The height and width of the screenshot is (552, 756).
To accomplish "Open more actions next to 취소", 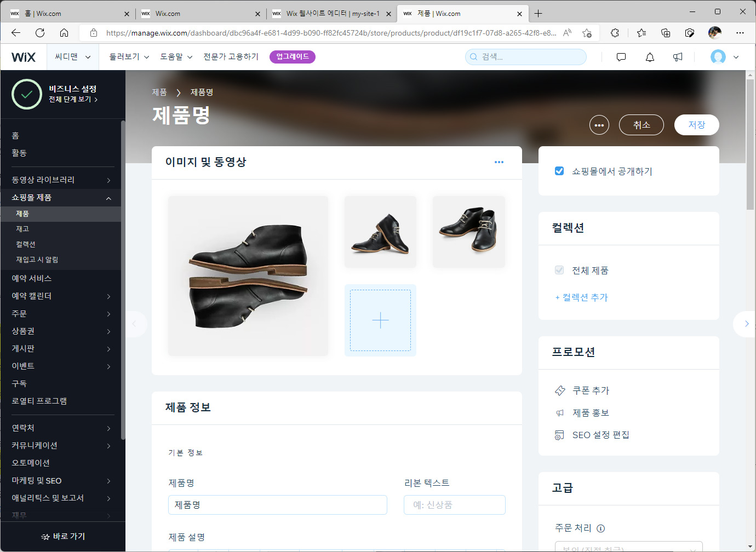I will 599,125.
